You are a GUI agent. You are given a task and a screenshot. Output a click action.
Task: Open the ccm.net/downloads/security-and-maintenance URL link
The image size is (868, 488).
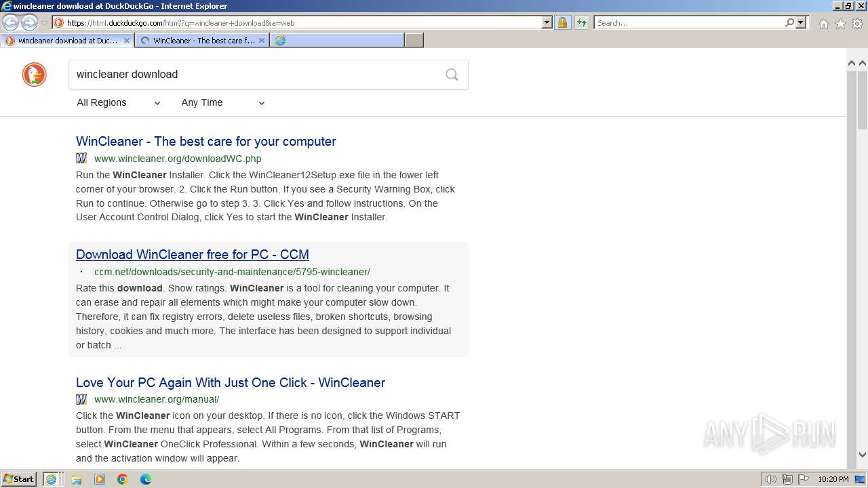(x=232, y=272)
